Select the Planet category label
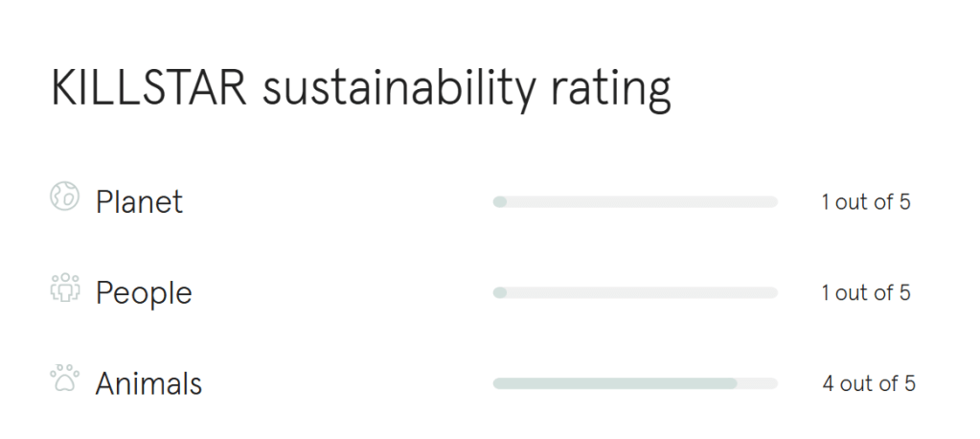Image resolution: width=980 pixels, height=439 pixels. (x=139, y=202)
